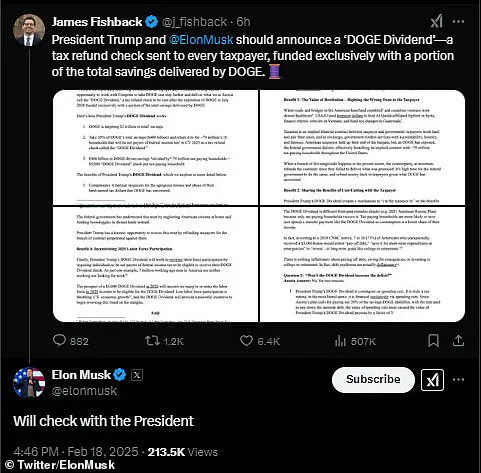Open the @ElonMusk mention link

(x=201, y=40)
